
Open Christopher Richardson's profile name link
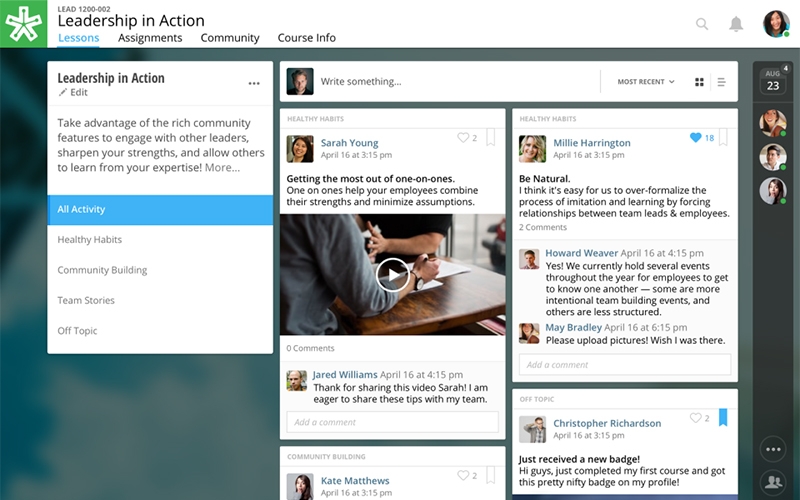coord(607,423)
